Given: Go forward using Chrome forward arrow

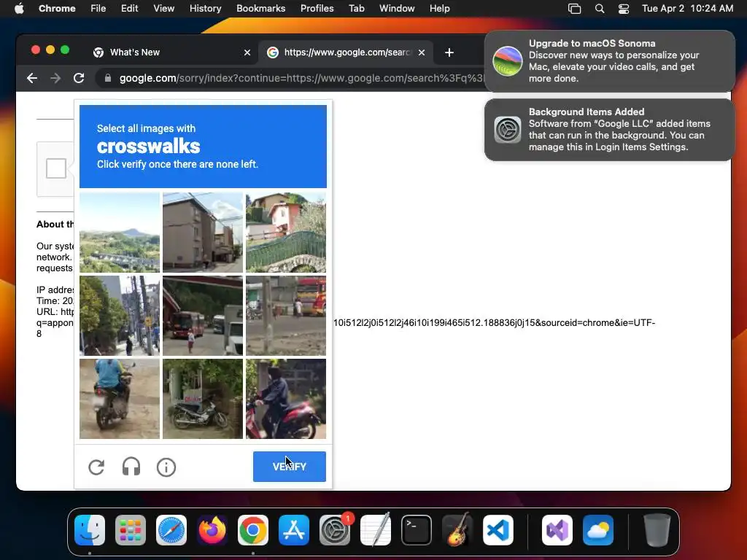Looking at the screenshot, I should [x=55, y=78].
